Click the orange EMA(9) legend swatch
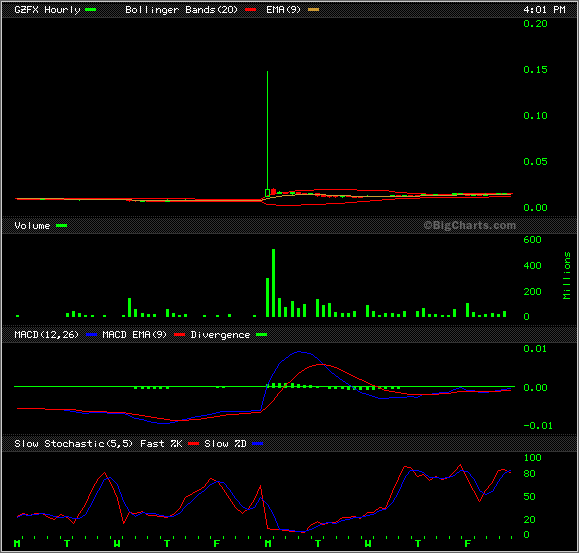579x553 pixels. click(314, 10)
